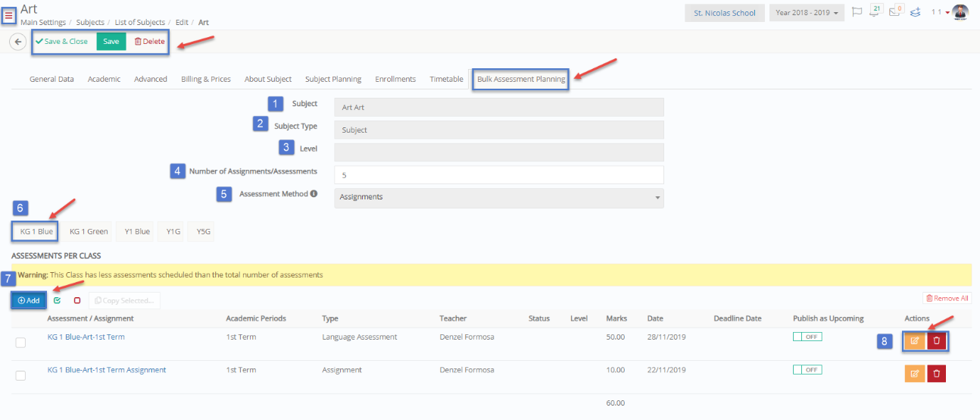Switch to Enrollments tab
The height and width of the screenshot is (420, 980).
[395, 79]
